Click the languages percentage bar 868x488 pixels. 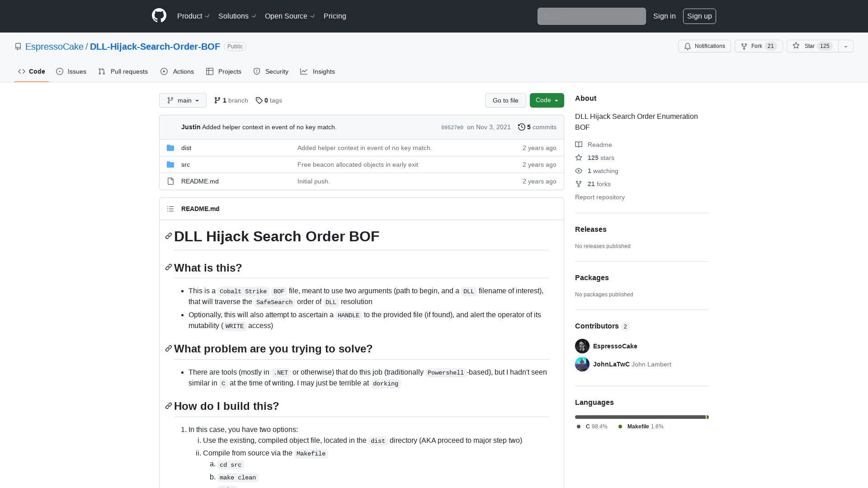pyautogui.click(x=642, y=417)
